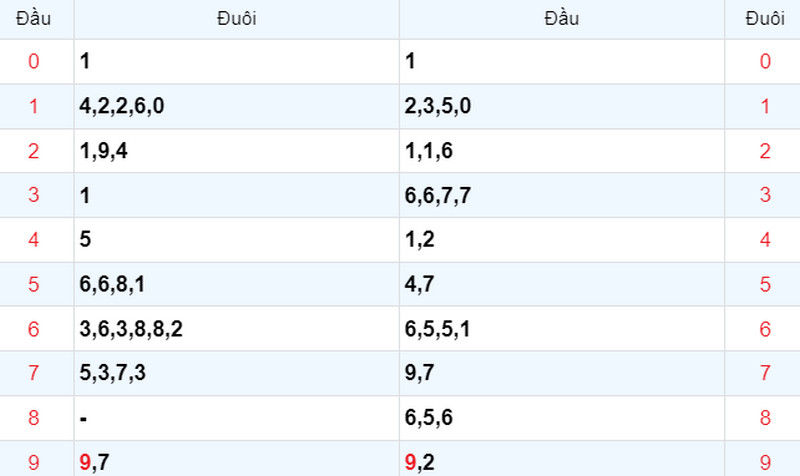Screen dimensions: 800x476
Task: Click the cell containing 3,6,3,8,8,2
Action: click(x=237, y=329)
